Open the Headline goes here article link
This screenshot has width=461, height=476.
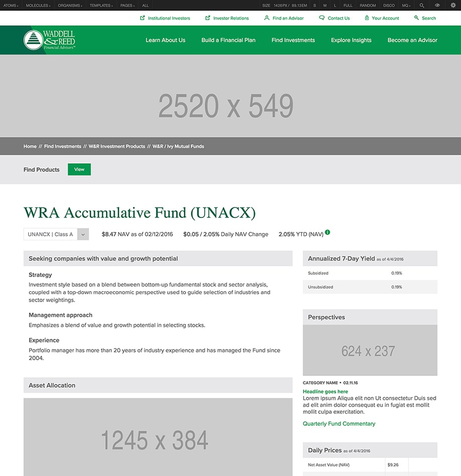click(325, 392)
